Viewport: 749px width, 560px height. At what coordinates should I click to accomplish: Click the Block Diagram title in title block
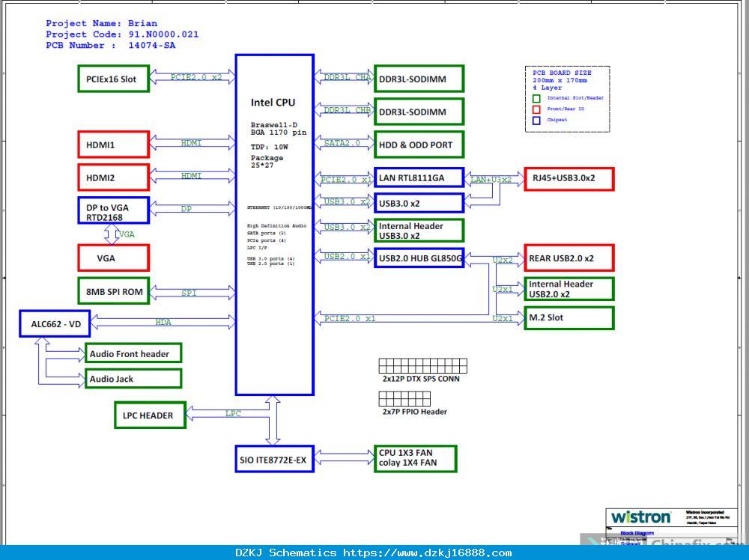click(637, 533)
